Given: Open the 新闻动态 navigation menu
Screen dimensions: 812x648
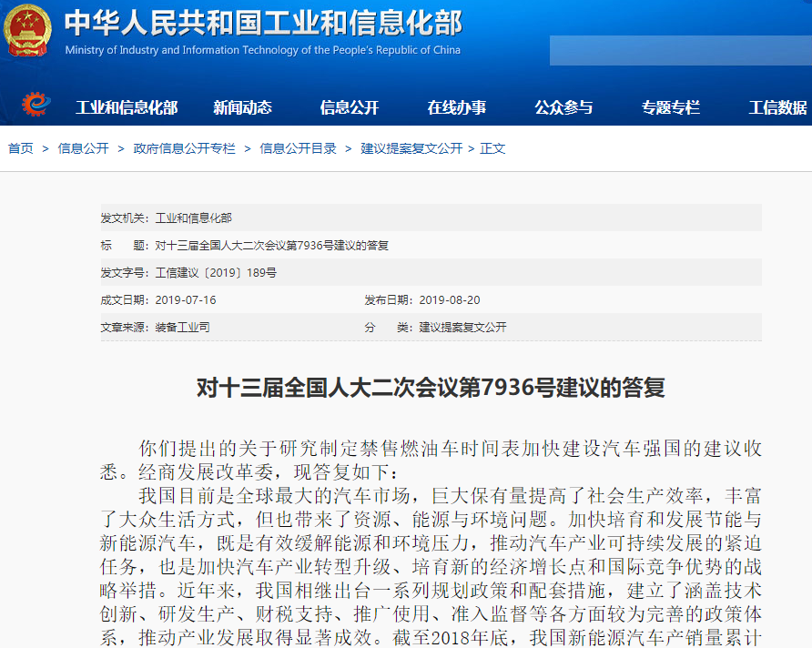Looking at the screenshot, I should point(242,106).
